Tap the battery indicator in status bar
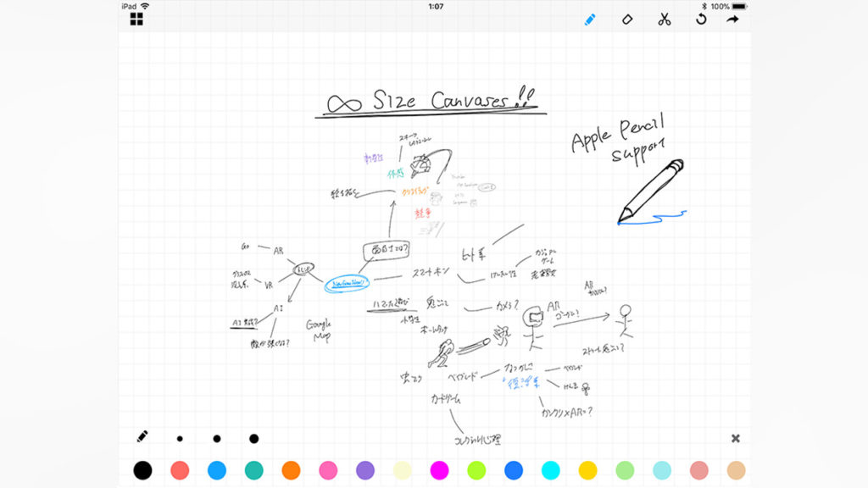This screenshot has height=488, width=868. coord(739,6)
